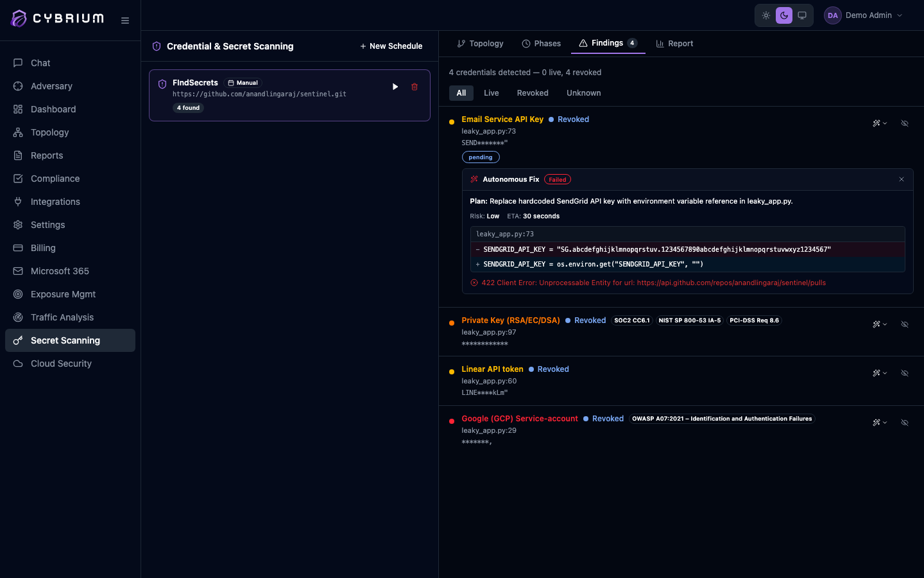Click the Email Service API Key title

[x=502, y=119]
